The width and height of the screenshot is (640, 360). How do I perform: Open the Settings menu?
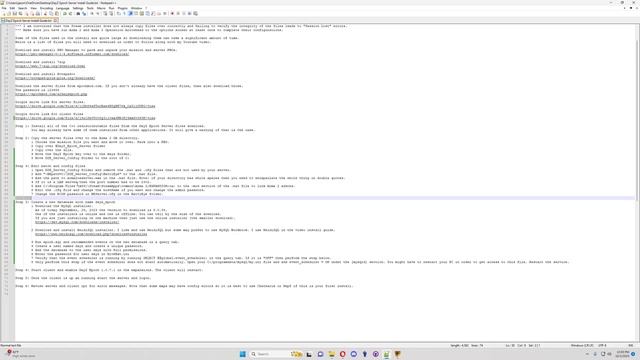(78, 8)
